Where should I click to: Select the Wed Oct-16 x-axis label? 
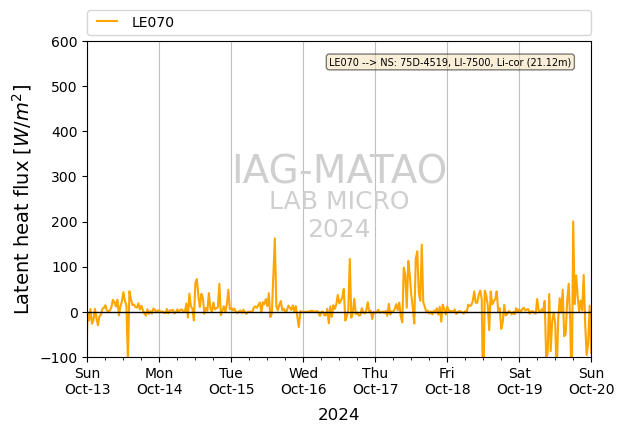(x=303, y=381)
